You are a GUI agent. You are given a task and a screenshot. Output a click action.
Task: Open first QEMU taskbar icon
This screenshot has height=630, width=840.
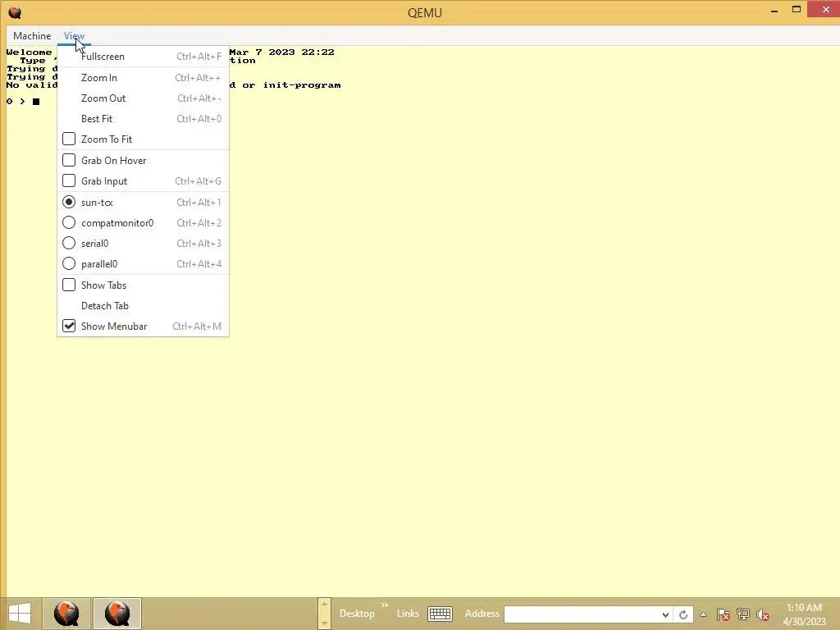coord(66,614)
